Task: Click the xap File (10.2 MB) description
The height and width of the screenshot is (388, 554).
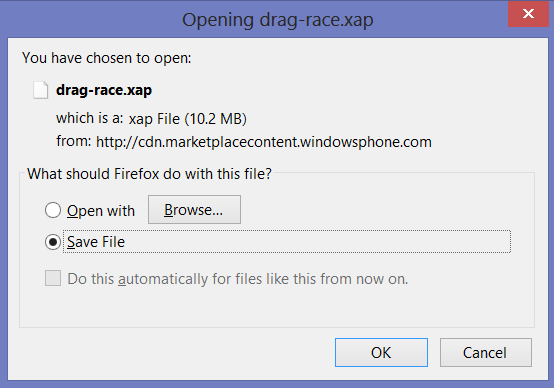Action: 187,119
